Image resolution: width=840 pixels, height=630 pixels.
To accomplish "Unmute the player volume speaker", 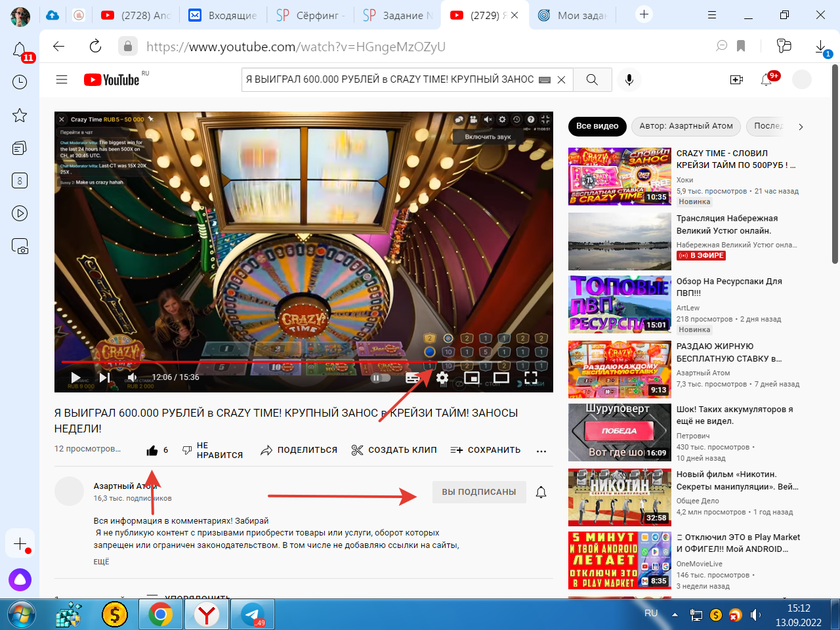I will click(x=133, y=377).
